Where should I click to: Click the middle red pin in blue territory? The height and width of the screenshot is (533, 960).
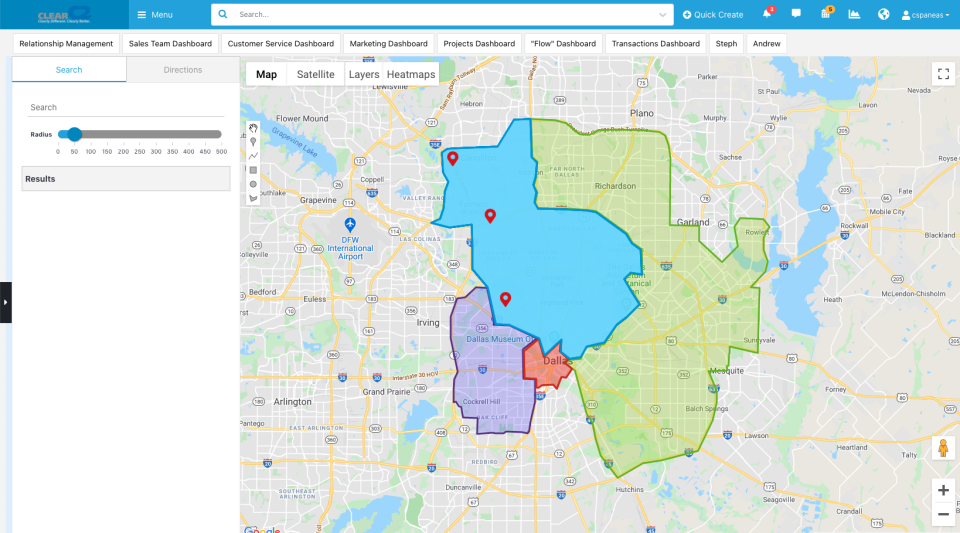(x=490, y=215)
